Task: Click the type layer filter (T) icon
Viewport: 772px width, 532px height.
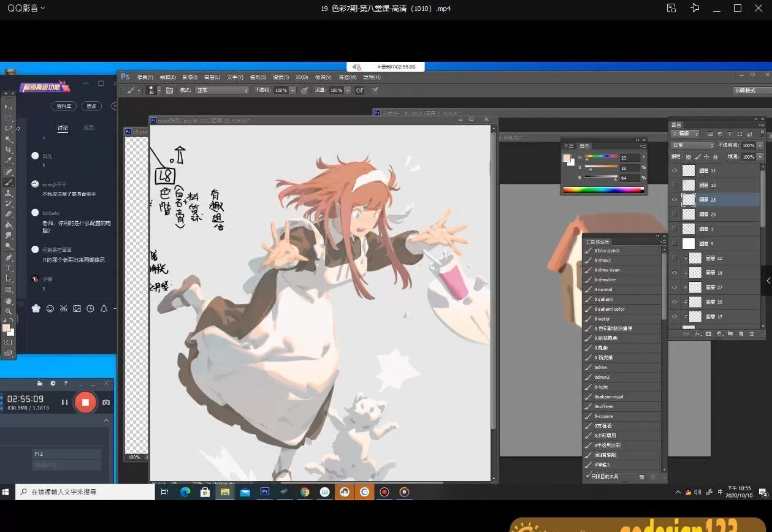Action: coord(730,134)
